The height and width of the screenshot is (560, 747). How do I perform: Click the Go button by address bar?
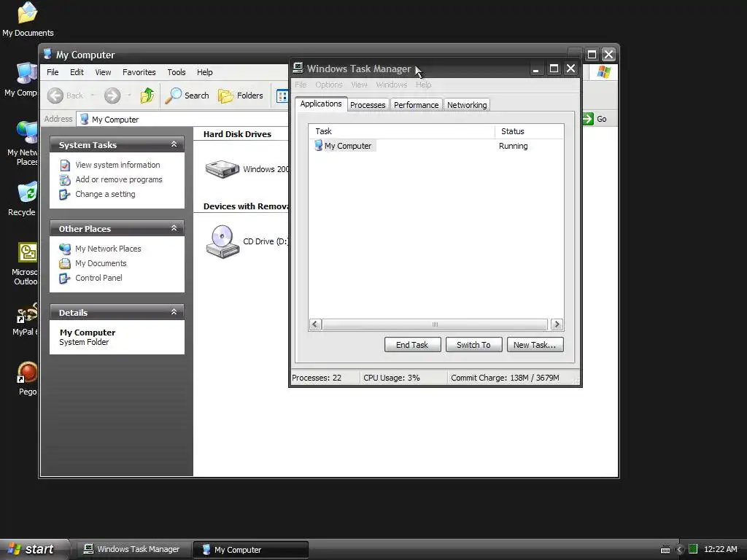tap(595, 119)
